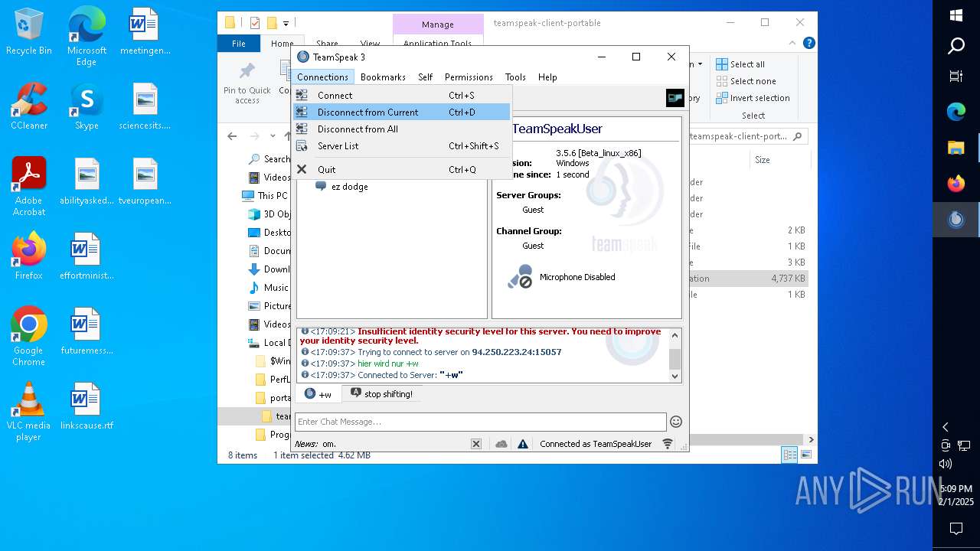The height and width of the screenshot is (551, 980).
Task: Click the Connect menu entry
Action: (x=402, y=96)
